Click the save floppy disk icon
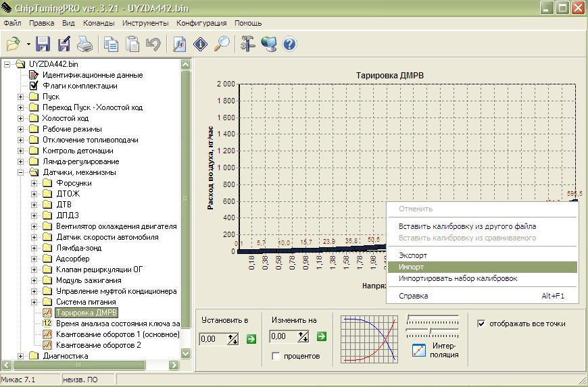The image size is (588, 387). [x=43, y=45]
